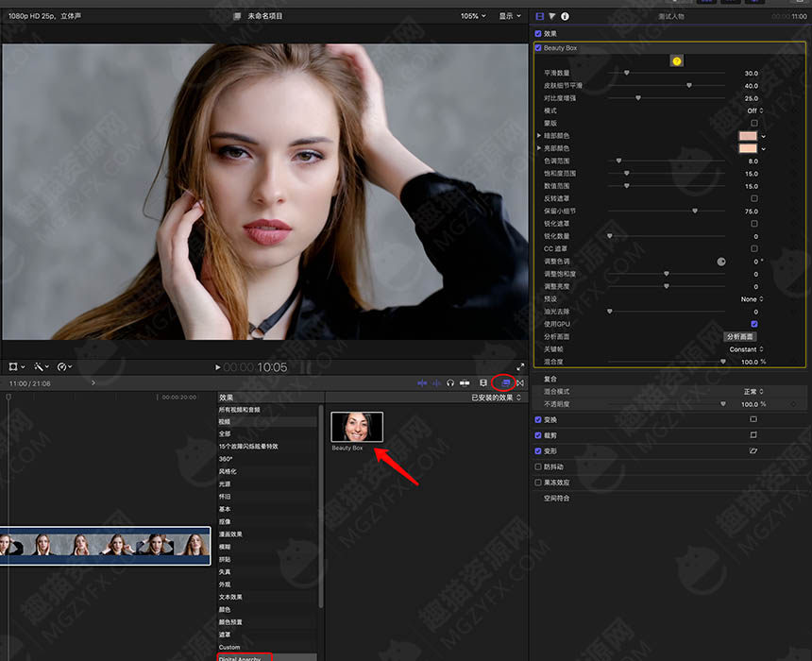The height and width of the screenshot is (661, 812).
Task: Disable the 使用GPU checkbox
Action: tap(754, 324)
